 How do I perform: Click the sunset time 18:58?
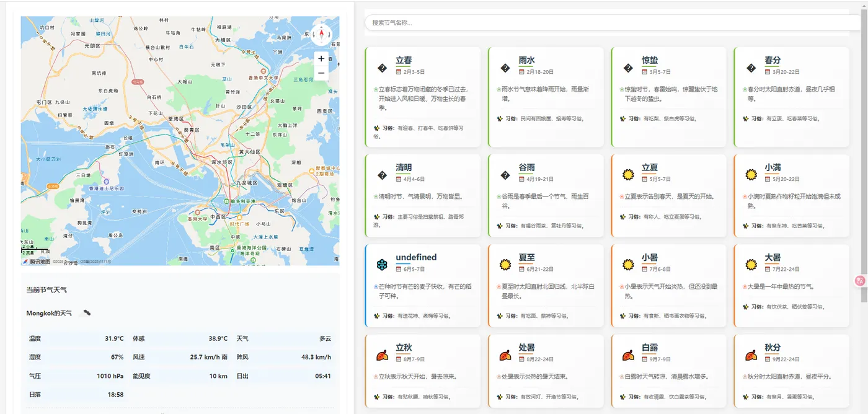[115, 394]
